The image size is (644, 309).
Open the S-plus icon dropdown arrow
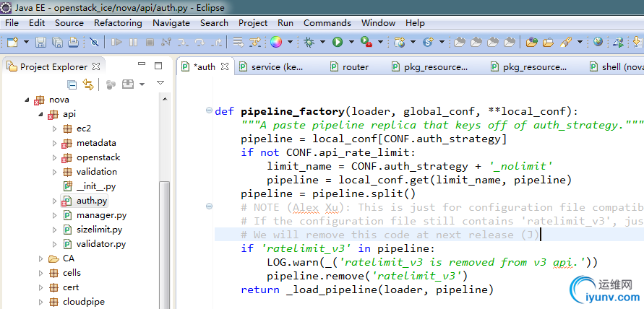[x=442, y=42]
